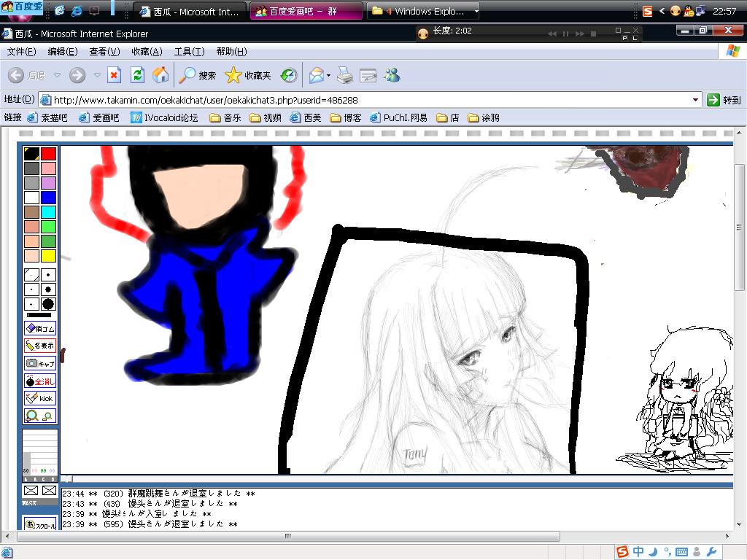Toggle the left mask checkbox above MASK
The width and height of the screenshot is (747, 560).
point(31,491)
